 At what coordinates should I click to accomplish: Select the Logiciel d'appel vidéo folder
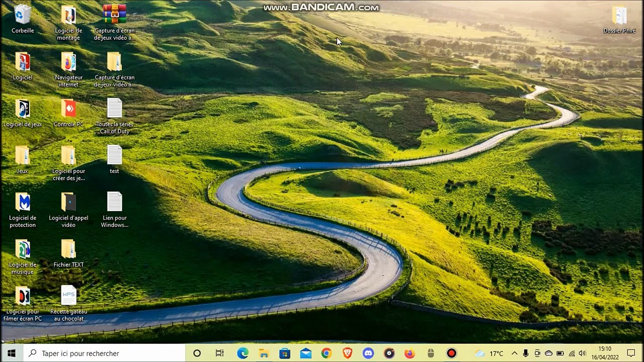point(68,210)
